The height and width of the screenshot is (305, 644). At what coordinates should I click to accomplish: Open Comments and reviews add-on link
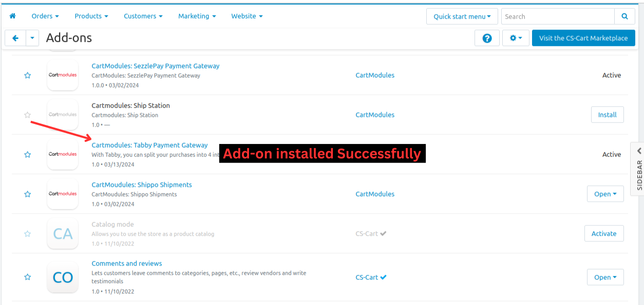tap(127, 263)
